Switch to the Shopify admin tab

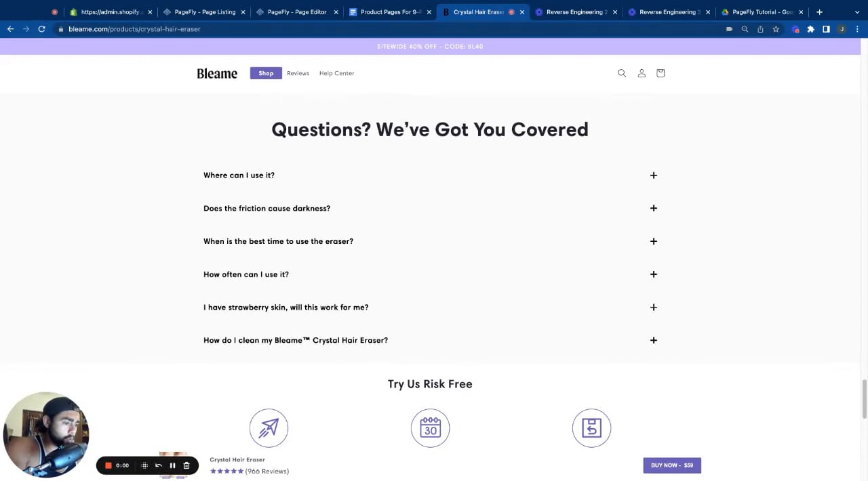111,12
